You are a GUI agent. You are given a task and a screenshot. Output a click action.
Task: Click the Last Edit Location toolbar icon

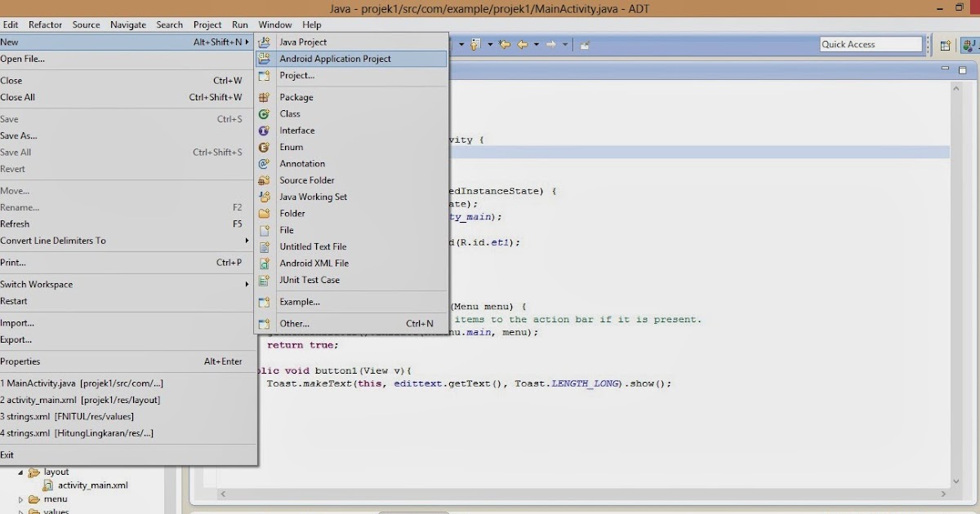point(505,44)
